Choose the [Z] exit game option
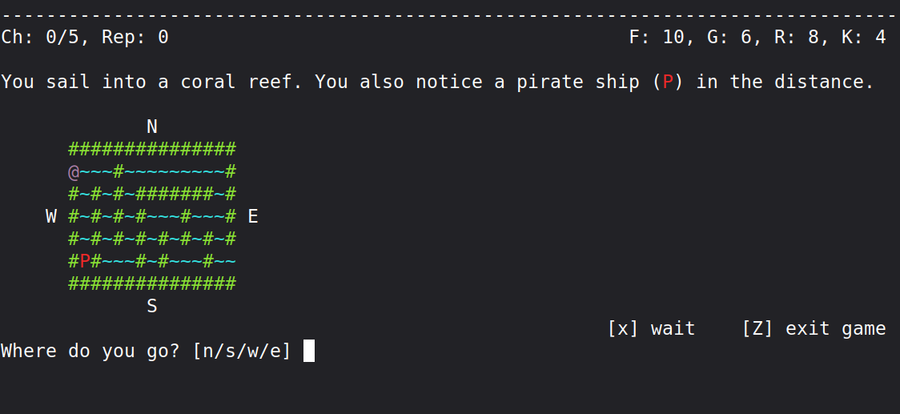Viewport: 900px width, 414px height. pos(814,328)
